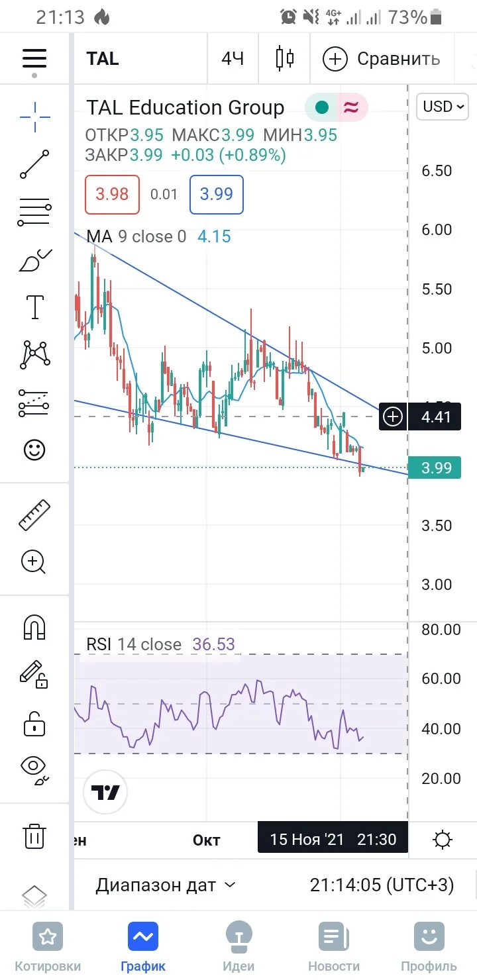Switch to the Новости tab
Viewport: 477px width, 980px height.
(x=334, y=947)
